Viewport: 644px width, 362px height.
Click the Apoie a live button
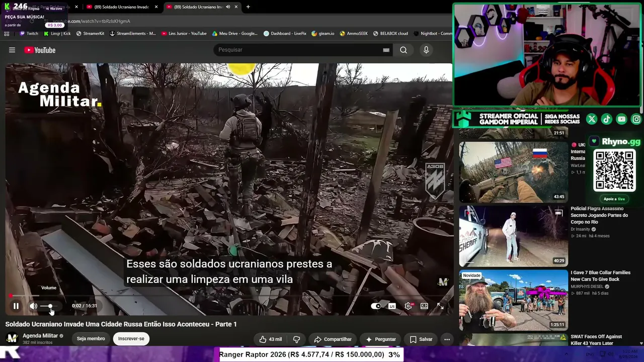point(614,199)
